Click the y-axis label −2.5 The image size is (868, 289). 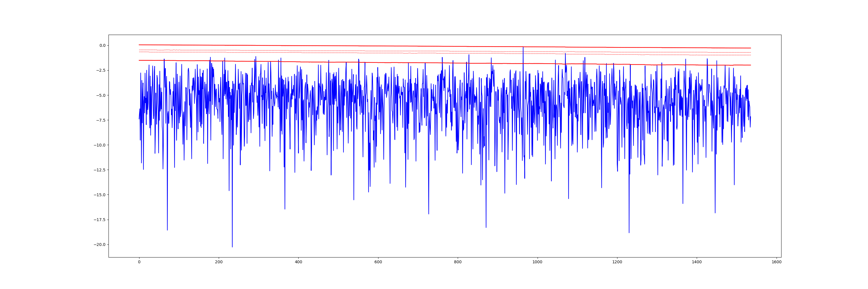[100, 70]
